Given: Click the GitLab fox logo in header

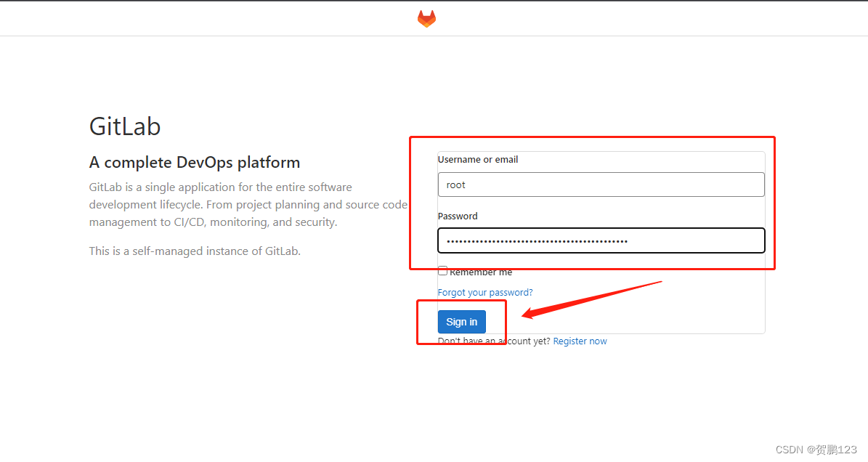Looking at the screenshot, I should [x=426, y=19].
